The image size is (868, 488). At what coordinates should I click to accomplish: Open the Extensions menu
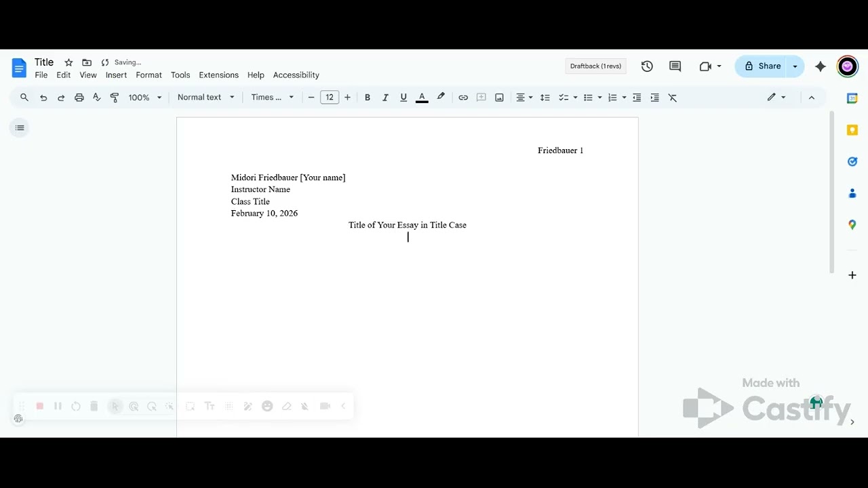[x=218, y=75]
